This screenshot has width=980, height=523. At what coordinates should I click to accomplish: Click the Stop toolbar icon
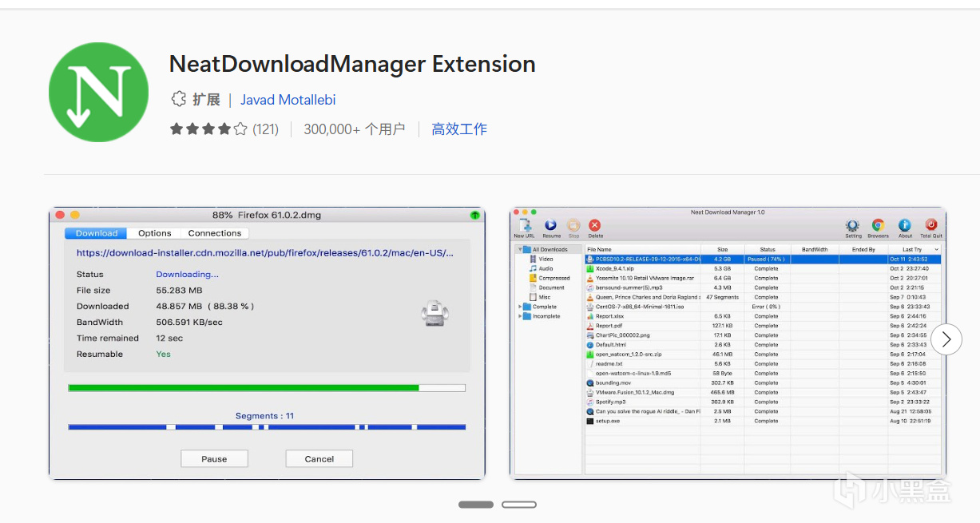[573, 228]
